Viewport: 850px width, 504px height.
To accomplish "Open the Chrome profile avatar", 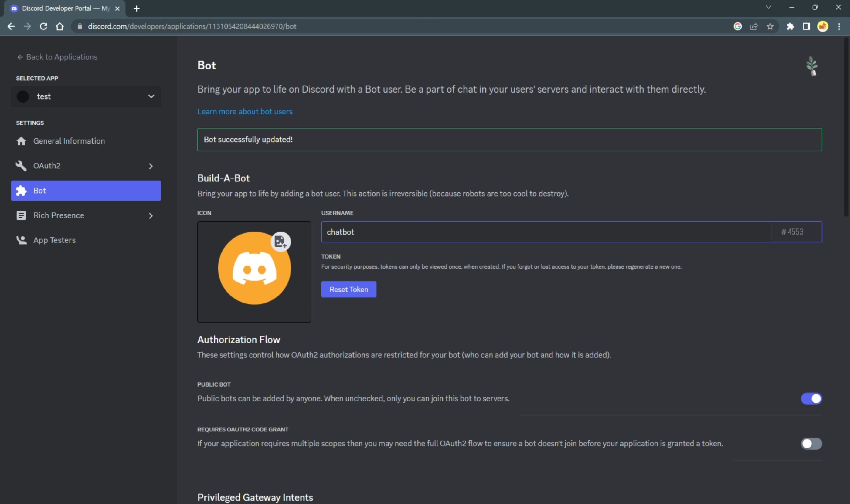I will pyautogui.click(x=822, y=26).
